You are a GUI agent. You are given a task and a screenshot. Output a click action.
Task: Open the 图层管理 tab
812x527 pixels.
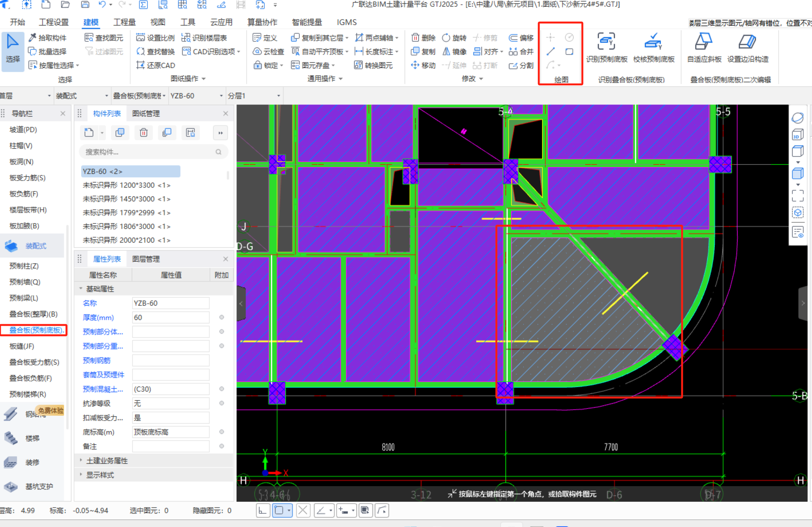[x=146, y=259]
